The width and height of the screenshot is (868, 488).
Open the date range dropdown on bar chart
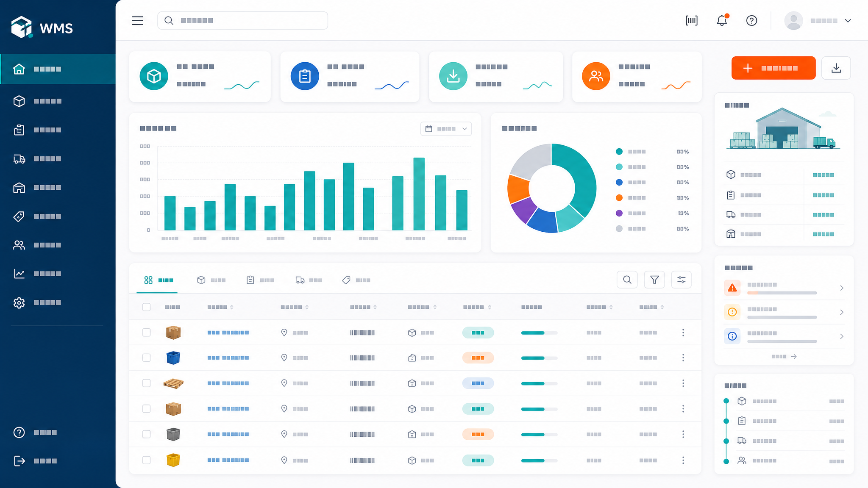(x=446, y=129)
